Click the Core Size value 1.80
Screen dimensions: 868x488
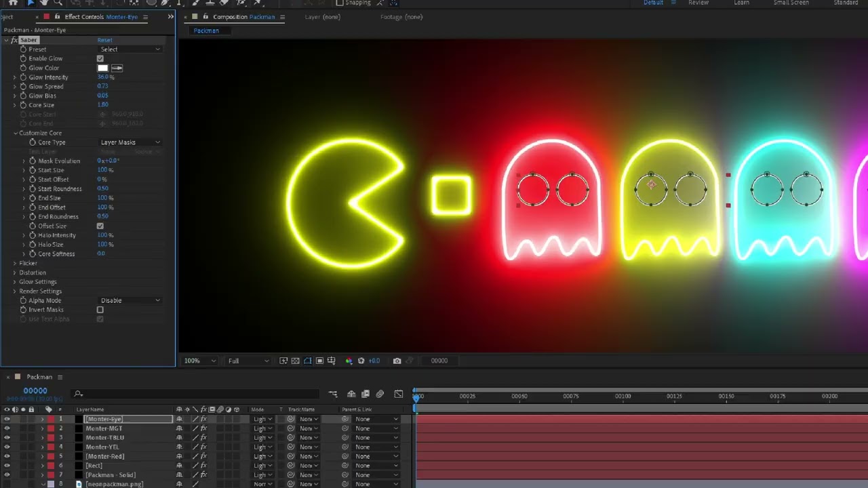click(103, 105)
